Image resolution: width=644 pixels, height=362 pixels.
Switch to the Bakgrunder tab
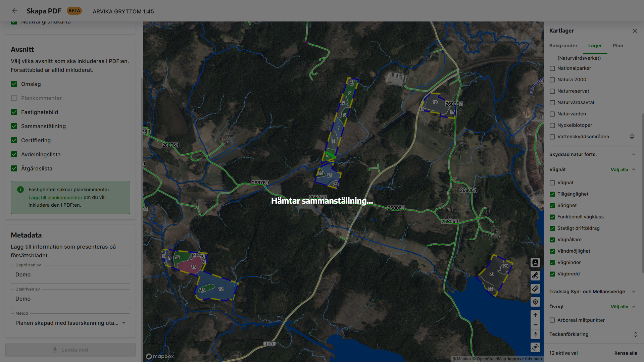click(563, 46)
